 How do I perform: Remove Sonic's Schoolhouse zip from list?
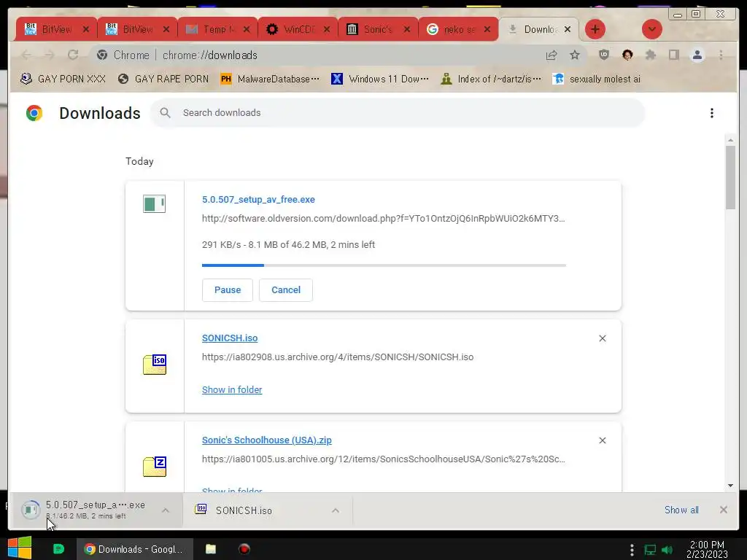coord(602,440)
